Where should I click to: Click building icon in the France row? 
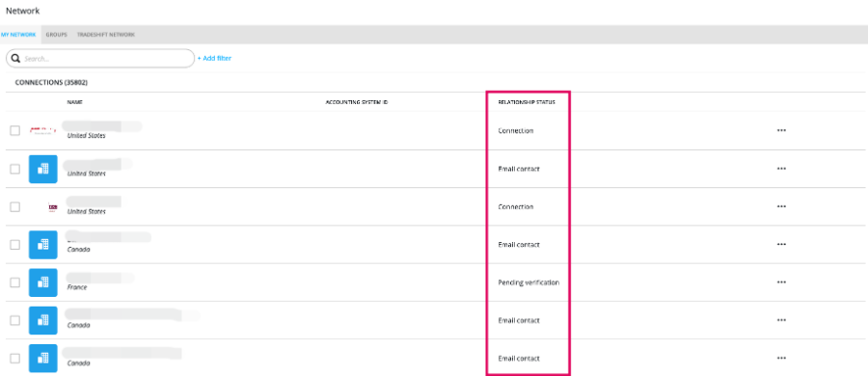[42, 282]
